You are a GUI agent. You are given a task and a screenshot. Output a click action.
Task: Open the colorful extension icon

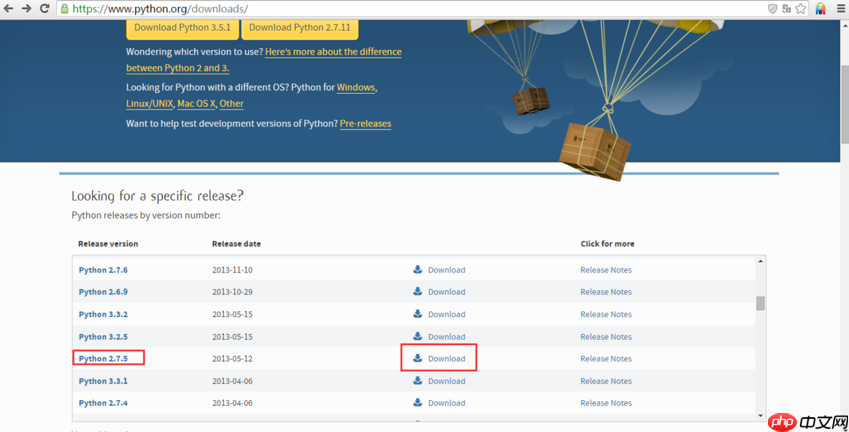click(821, 9)
